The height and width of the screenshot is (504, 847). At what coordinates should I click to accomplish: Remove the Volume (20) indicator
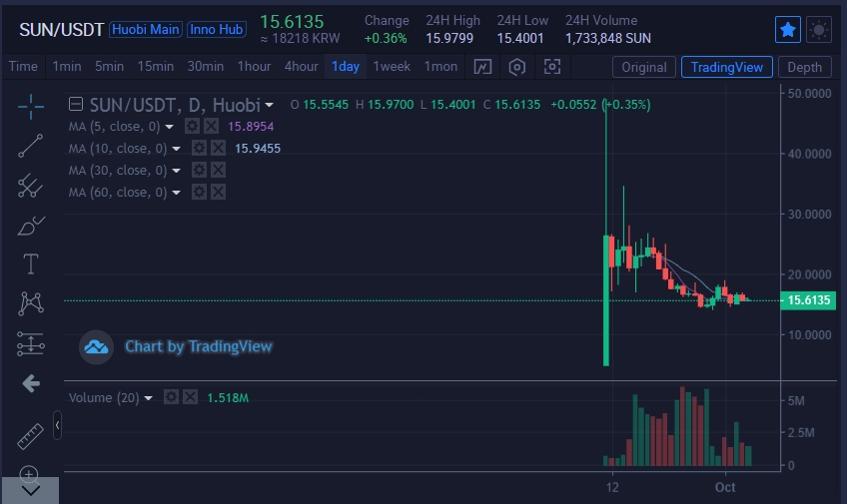190,397
